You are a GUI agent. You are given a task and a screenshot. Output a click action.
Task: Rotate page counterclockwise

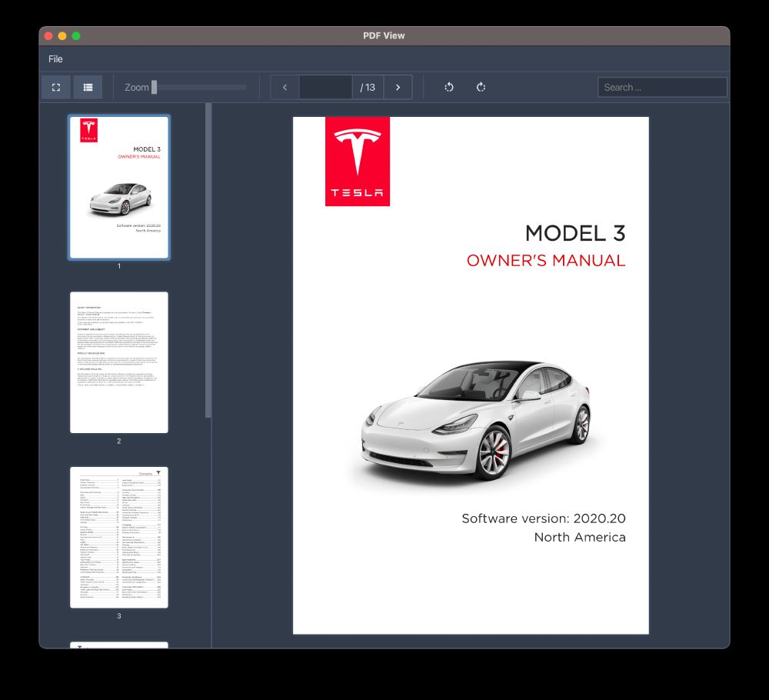449,88
